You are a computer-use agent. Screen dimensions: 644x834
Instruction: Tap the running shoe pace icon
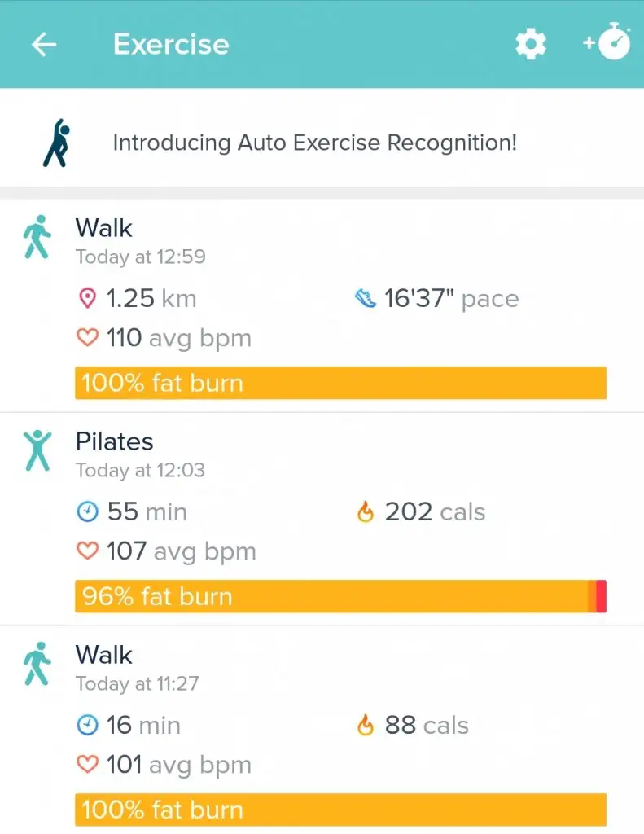pos(366,299)
